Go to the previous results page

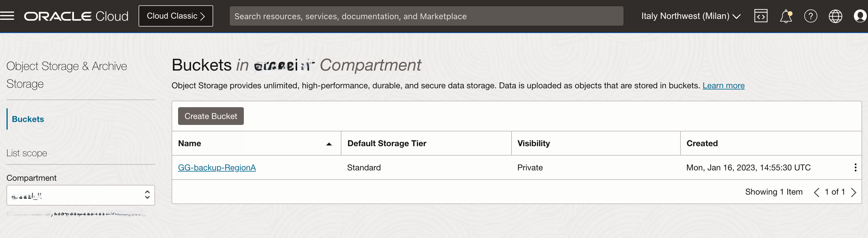[x=816, y=193]
